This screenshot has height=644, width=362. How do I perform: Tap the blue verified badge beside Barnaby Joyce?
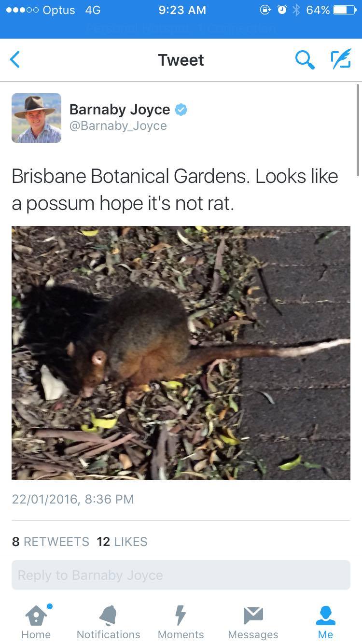tap(181, 110)
